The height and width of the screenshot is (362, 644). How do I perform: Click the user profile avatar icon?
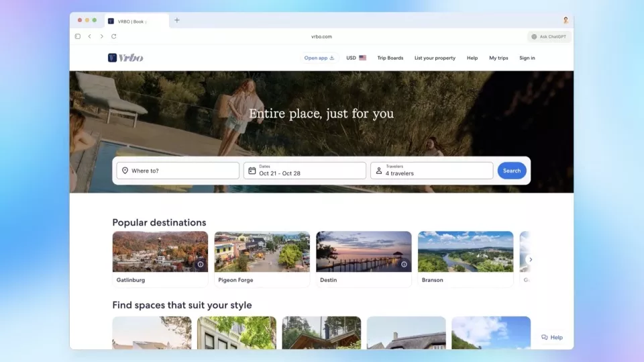pos(566,20)
